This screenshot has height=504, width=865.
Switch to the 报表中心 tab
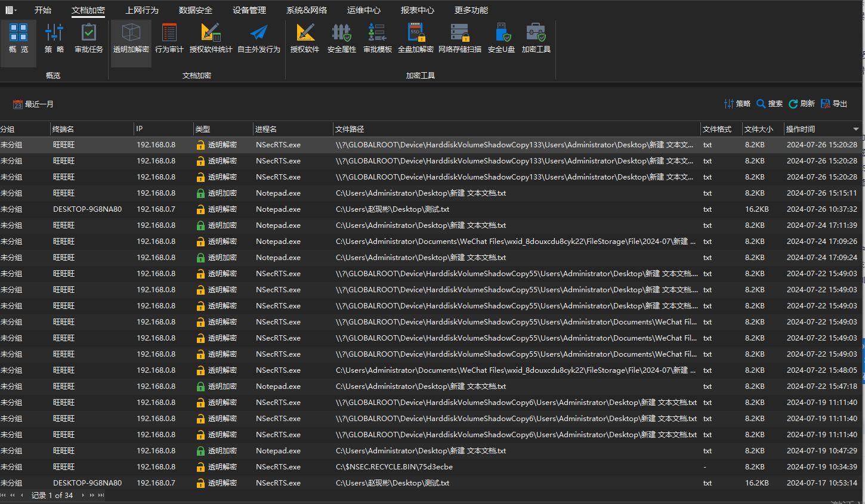point(418,10)
